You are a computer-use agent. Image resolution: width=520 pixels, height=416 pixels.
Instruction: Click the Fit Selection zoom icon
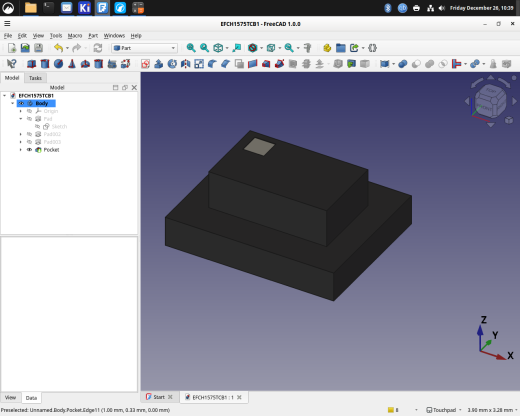click(x=204, y=48)
